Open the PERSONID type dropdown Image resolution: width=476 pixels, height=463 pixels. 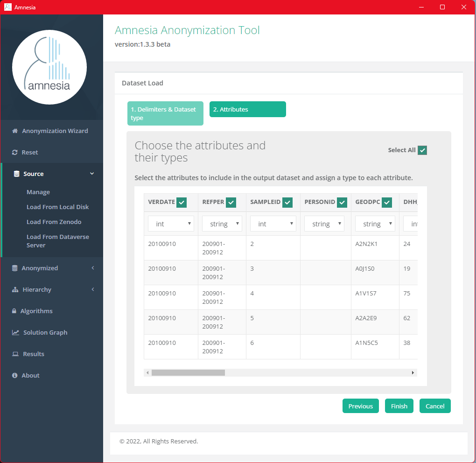click(324, 224)
